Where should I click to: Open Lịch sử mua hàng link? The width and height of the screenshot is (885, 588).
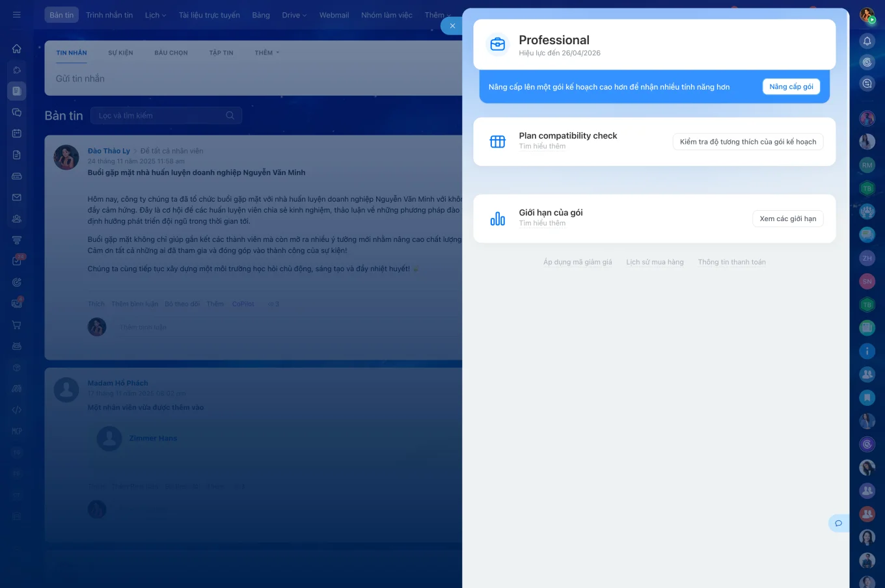(655, 262)
